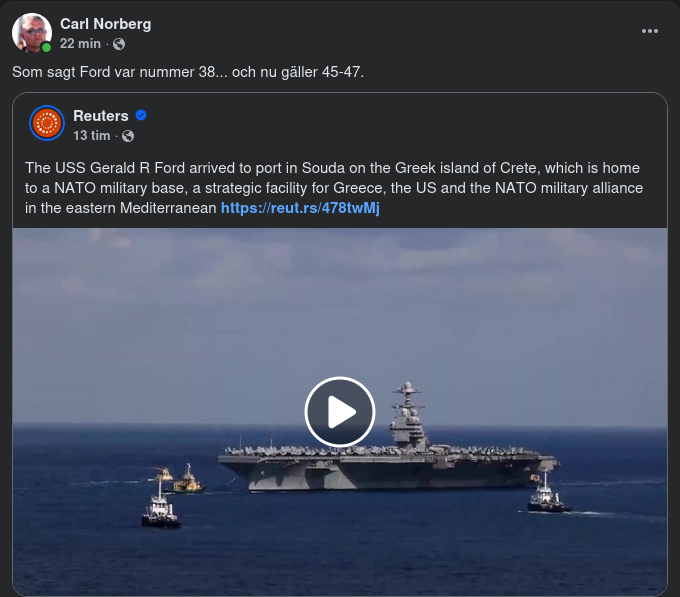Open Carl Norberg's profile picture
Screen dimensions: 680x597
(31, 32)
